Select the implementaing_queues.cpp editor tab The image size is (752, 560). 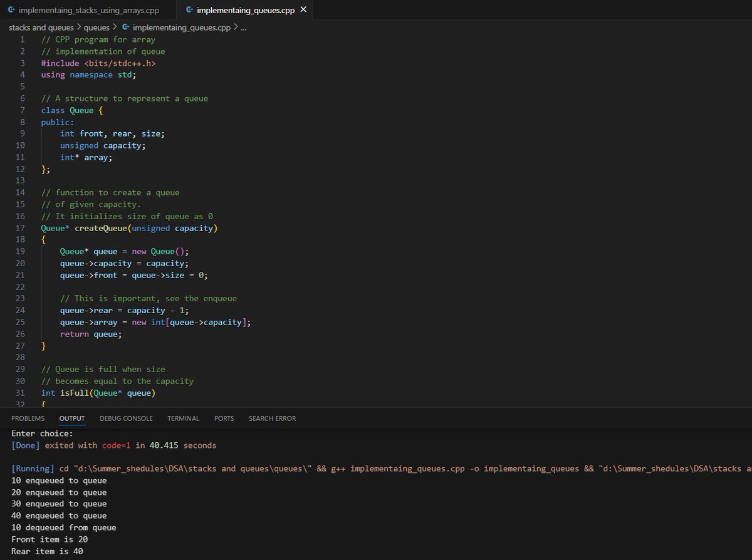(x=245, y=11)
